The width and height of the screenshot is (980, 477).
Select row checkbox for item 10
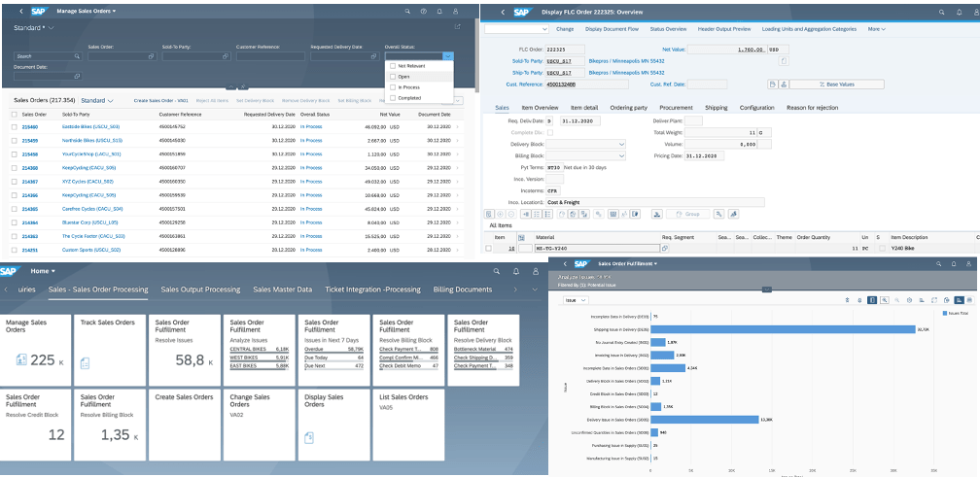[489, 249]
